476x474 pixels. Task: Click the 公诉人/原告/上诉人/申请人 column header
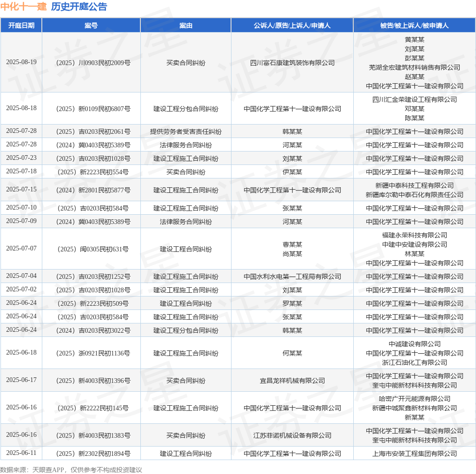pos(292,26)
